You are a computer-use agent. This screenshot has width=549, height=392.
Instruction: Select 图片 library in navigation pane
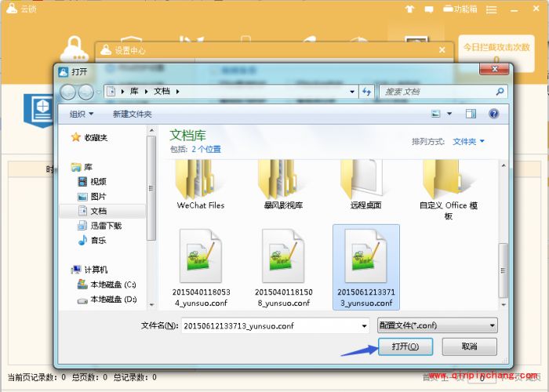tap(92, 196)
